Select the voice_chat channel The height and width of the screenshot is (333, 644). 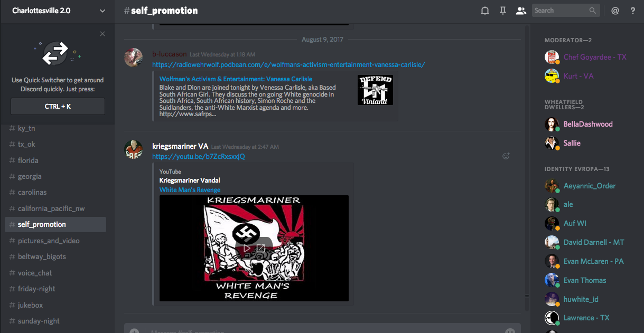[x=35, y=273]
